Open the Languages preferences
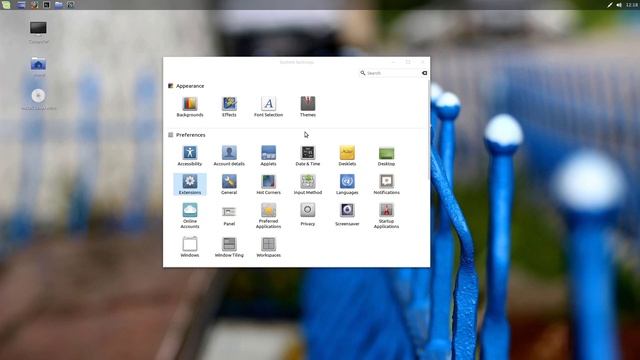640x360 pixels. click(347, 184)
